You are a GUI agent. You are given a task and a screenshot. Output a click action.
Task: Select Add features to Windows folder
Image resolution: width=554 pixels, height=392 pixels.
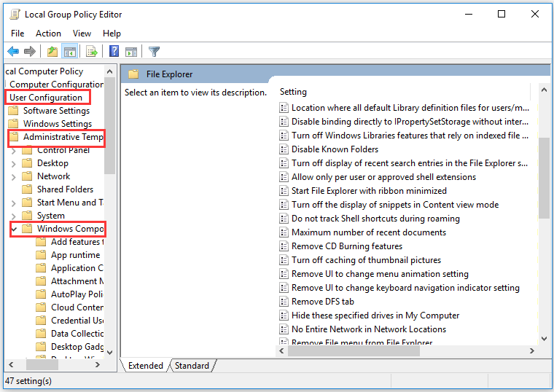[77, 242]
